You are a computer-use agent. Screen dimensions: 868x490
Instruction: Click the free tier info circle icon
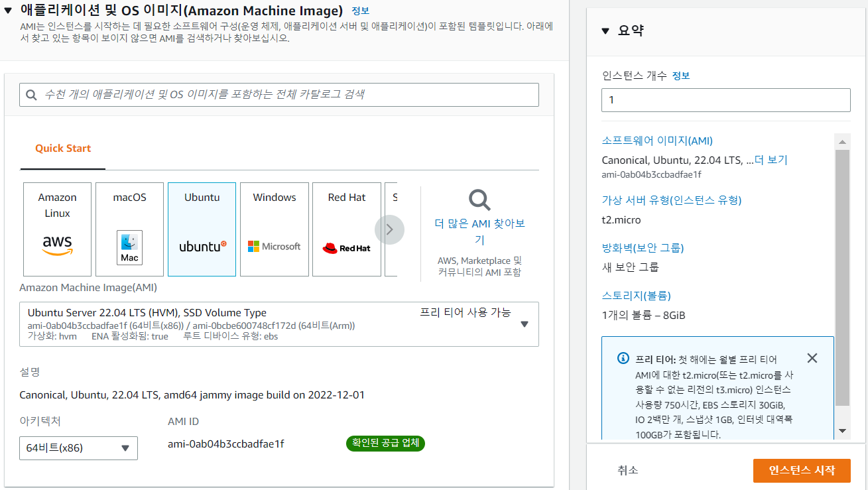coord(623,358)
